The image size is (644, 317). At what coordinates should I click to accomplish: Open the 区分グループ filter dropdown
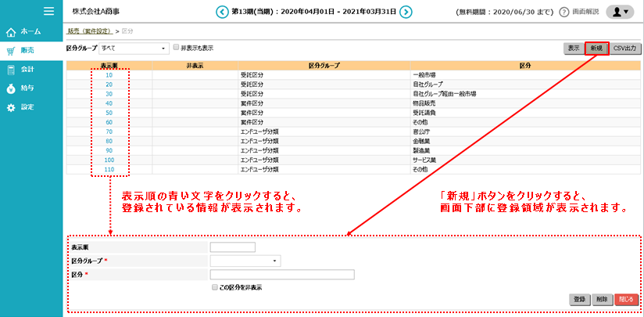coord(134,48)
